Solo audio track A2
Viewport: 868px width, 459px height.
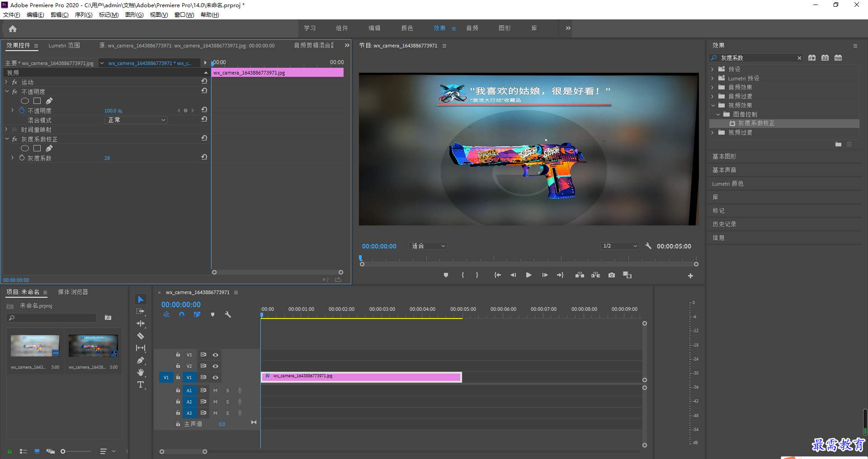point(227,402)
